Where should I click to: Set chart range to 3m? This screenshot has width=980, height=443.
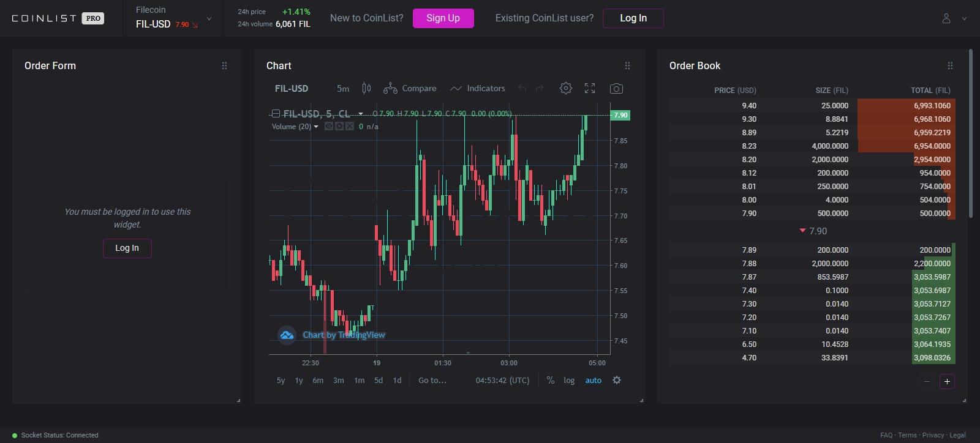(338, 381)
